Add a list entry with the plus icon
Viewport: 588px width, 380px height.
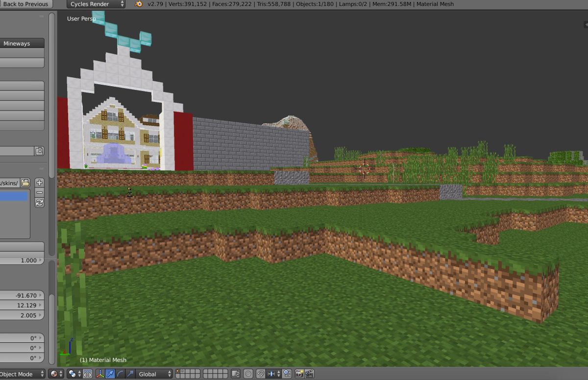40,183
